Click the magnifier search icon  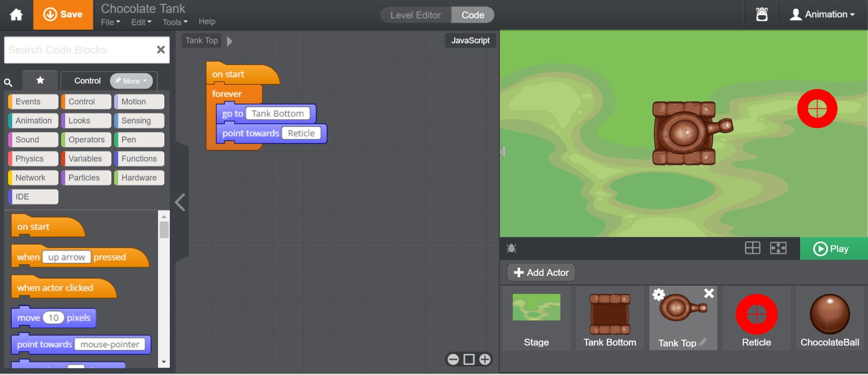click(x=8, y=82)
